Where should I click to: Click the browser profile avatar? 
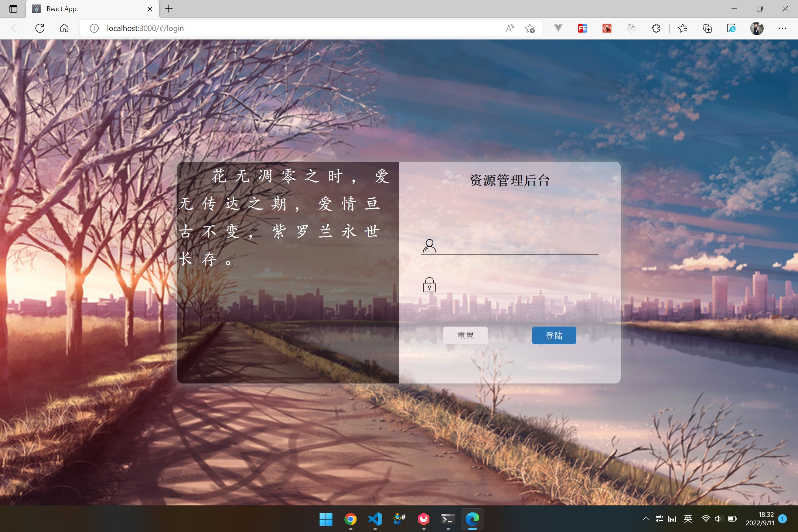click(x=757, y=28)
